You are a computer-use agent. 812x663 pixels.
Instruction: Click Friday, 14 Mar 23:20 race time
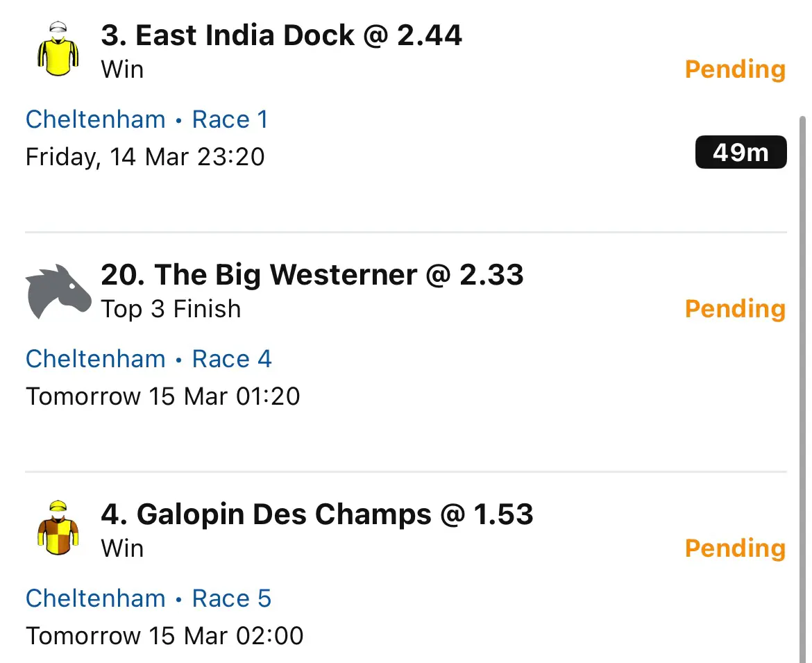pos(145,157)
